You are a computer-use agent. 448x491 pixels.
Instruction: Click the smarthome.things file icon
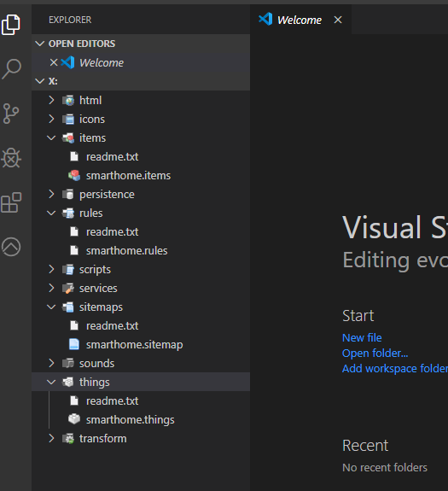[74, 419]
